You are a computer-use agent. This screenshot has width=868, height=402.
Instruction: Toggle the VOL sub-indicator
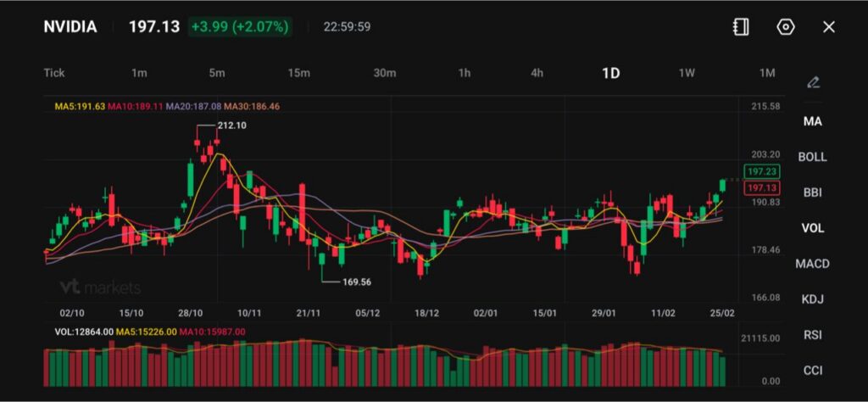click(x=812, y=228)
